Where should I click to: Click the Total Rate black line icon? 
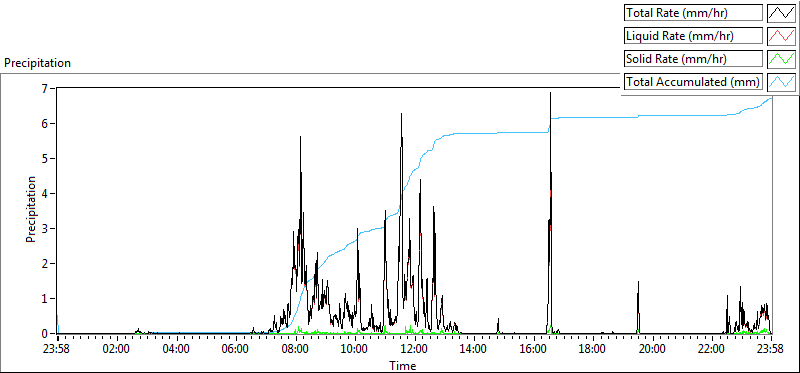[x=782, y=13]
